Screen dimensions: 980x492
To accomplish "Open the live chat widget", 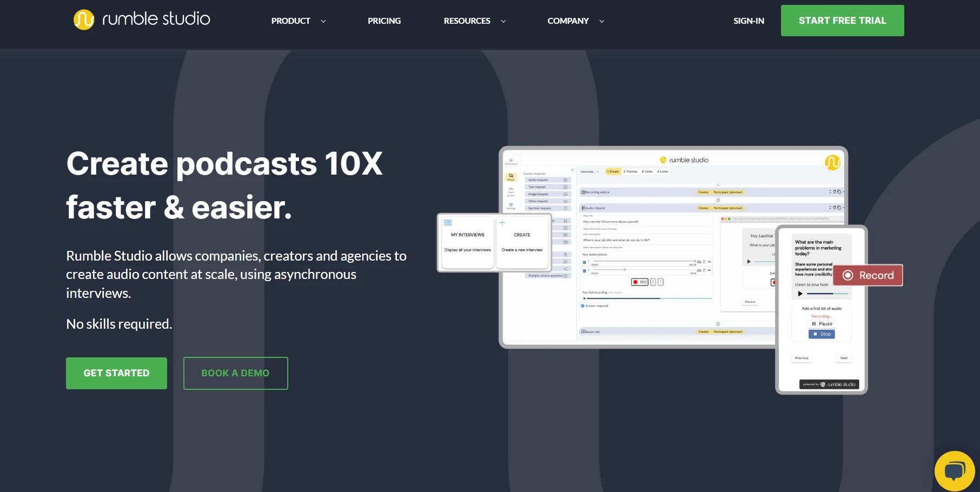I will pyautogui.click(x=955, y=471).
